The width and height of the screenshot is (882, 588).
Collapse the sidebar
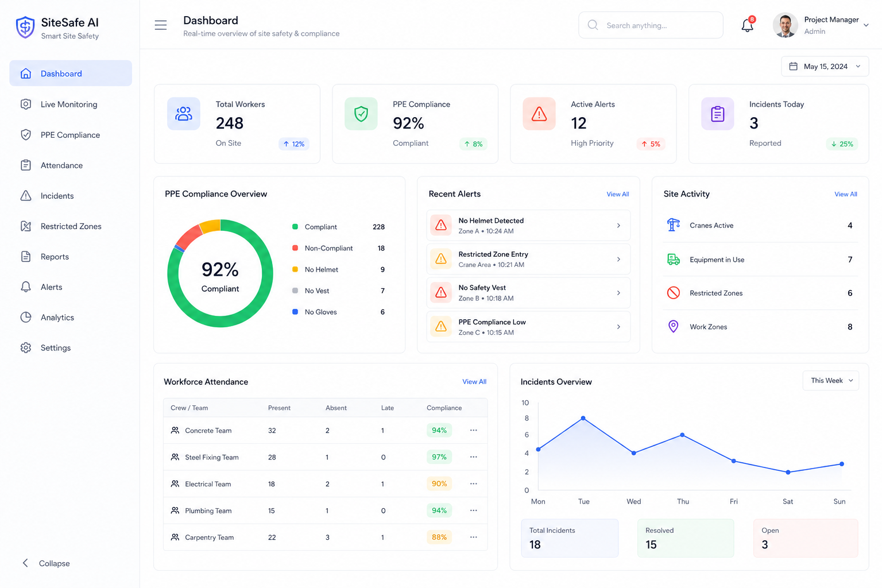point(46,563)
